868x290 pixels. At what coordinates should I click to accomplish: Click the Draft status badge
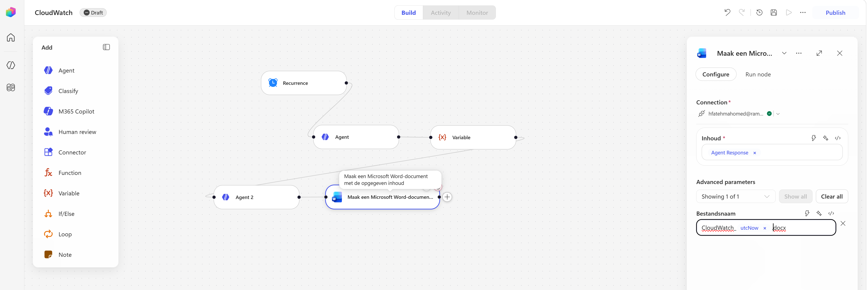[93, 13]
